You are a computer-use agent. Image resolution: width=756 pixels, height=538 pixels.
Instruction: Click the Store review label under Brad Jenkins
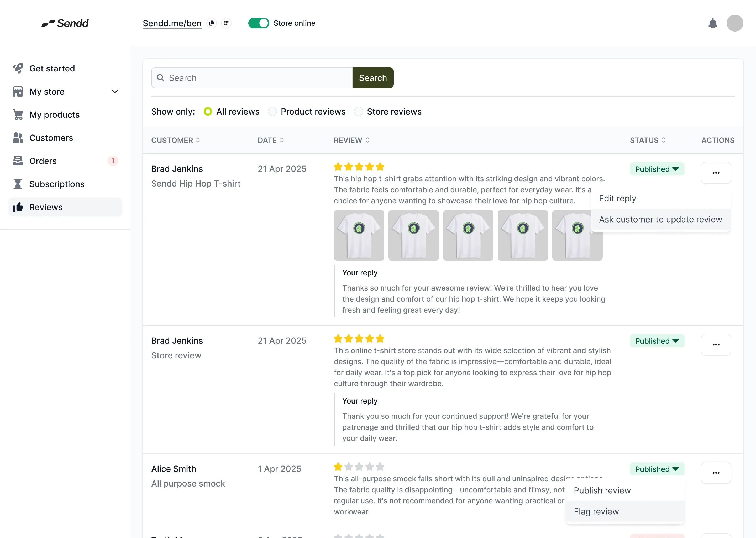point(176,355)
